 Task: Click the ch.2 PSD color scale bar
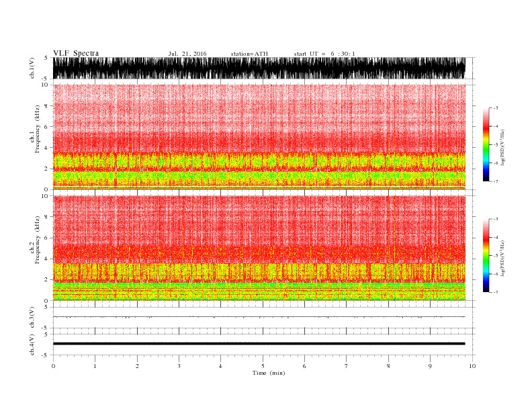(486, 256)
